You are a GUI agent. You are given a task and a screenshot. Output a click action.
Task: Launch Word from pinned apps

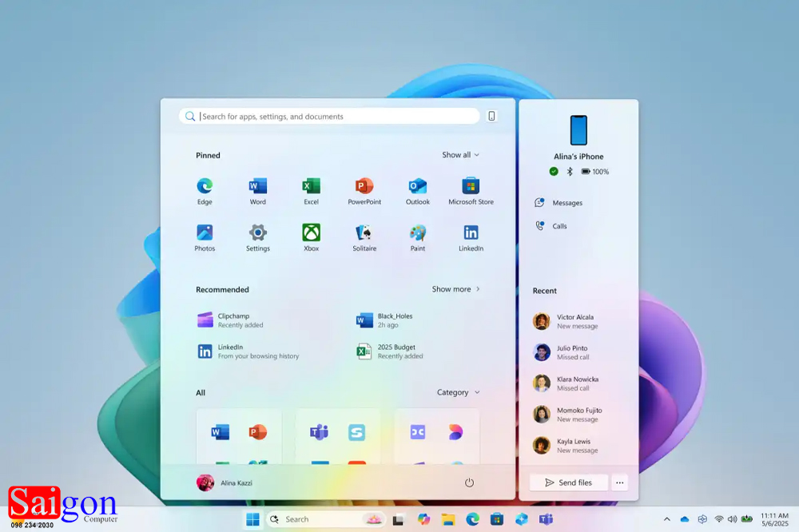point(257,187)
